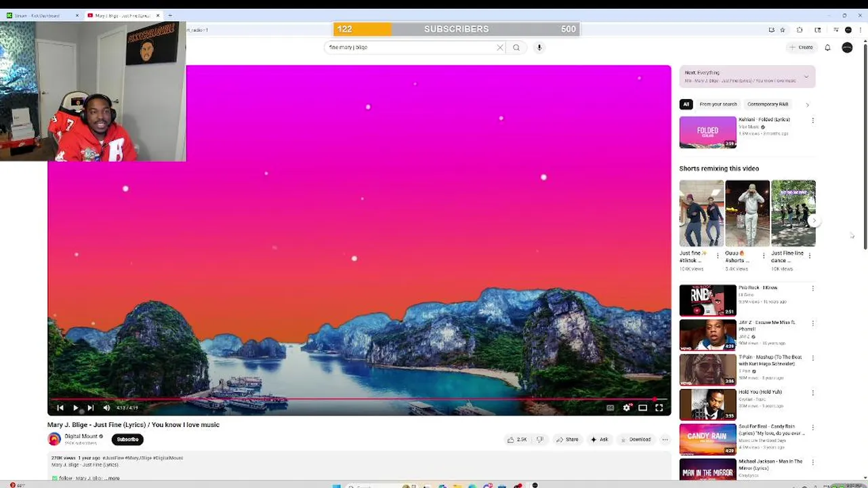868x488 pixels.
Task: Click the previous video button in player
Action: coord(60,407)
